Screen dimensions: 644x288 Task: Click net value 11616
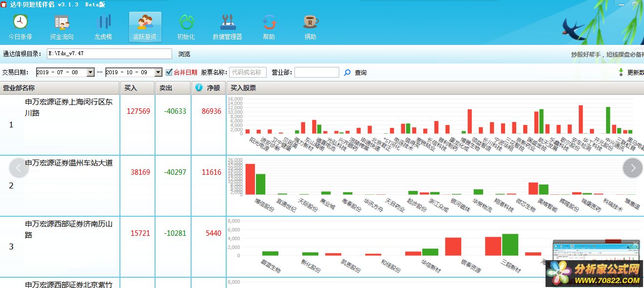click(x=212, y=172)
